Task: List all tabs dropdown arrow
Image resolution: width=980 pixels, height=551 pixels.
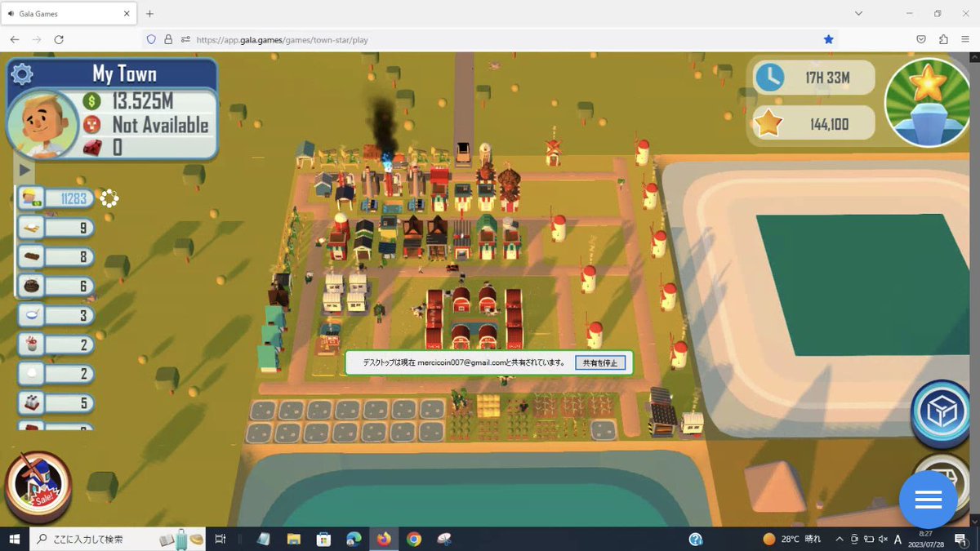Action: pyautogui.click(x=858, y=14)
